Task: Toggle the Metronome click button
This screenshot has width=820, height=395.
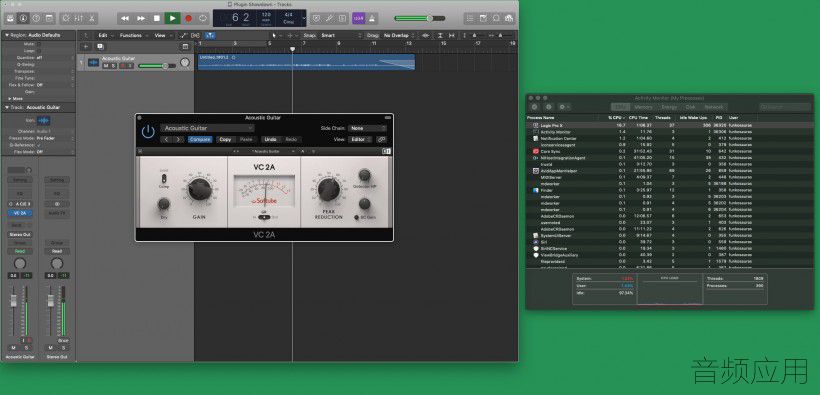Action: [372, 18]
